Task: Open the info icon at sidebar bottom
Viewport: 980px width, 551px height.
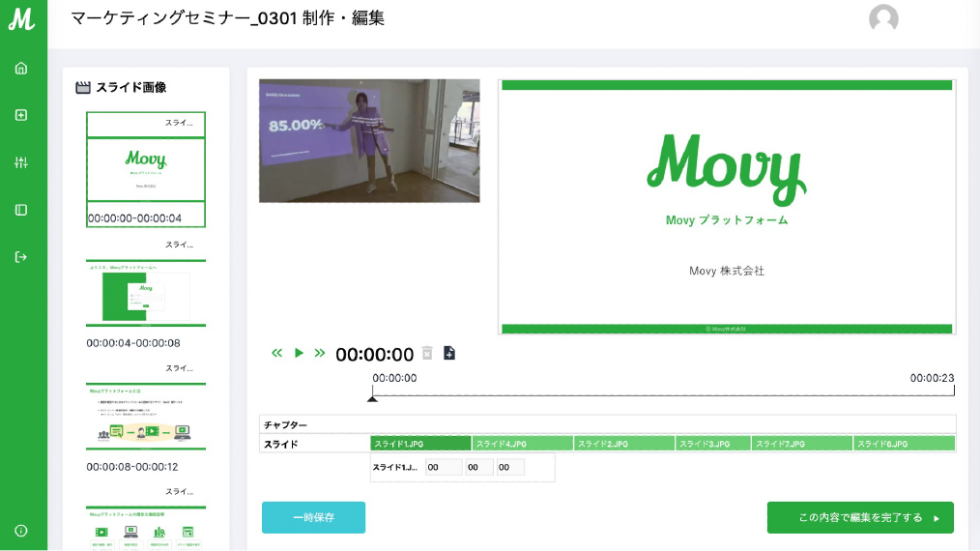Action: tap(21, 530)
